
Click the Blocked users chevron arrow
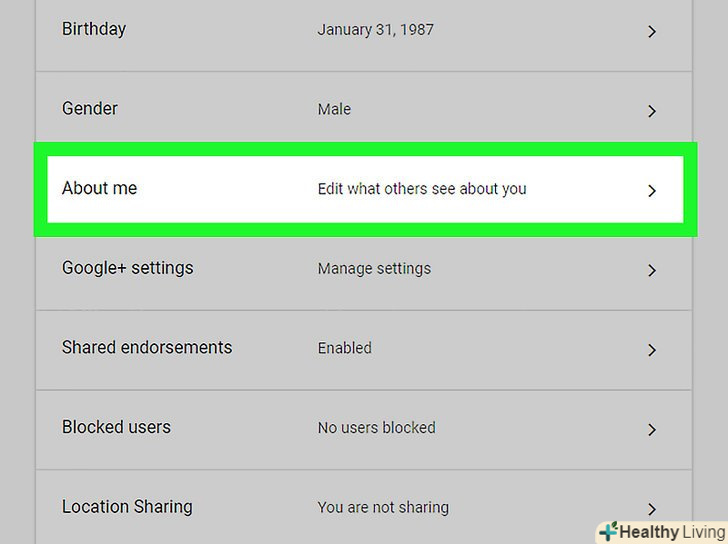pyautogui.click(x=651, y=429)
